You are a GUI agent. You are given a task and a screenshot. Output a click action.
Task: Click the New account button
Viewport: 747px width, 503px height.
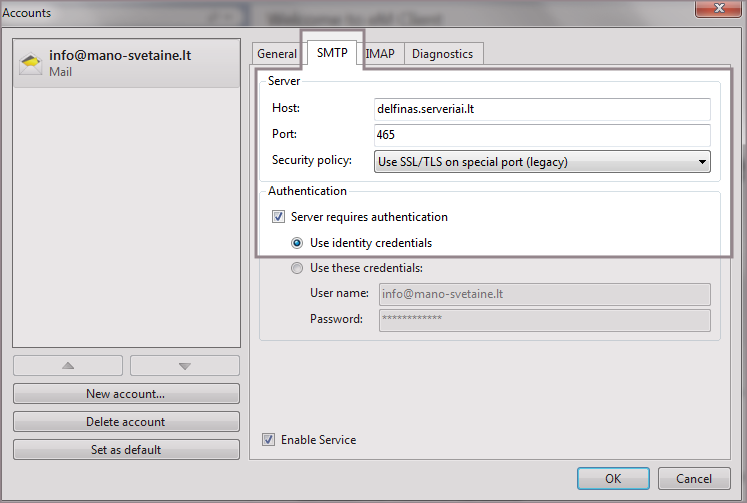(x=126, y=394)
